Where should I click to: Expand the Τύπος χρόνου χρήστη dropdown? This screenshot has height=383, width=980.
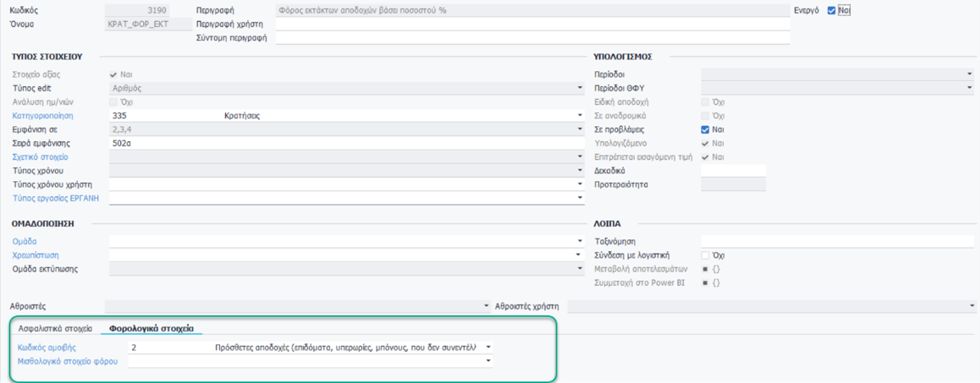tap(579, 185)
